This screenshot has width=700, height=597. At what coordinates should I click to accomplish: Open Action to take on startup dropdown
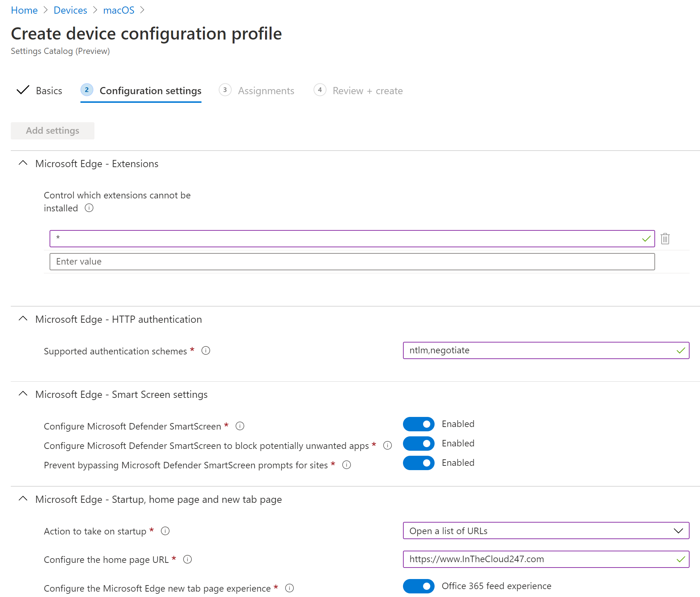[x=546, y=531]
